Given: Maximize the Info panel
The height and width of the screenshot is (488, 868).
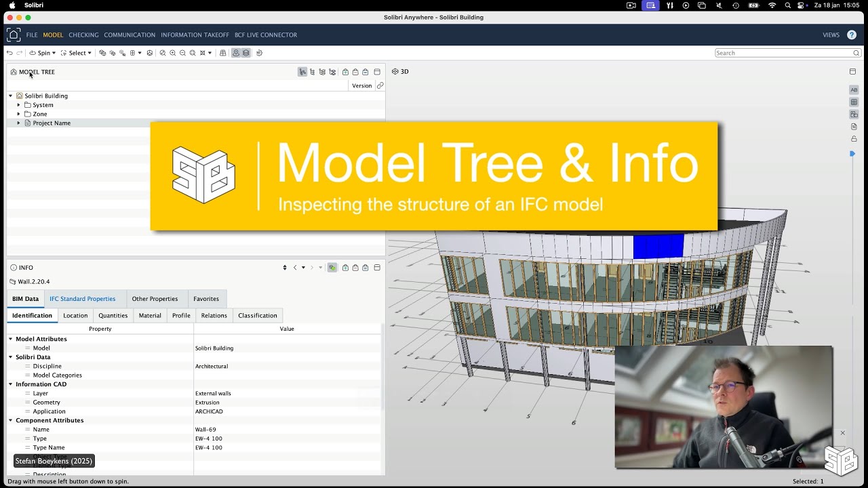Looking at the screenshot, I should coord(377,268).
